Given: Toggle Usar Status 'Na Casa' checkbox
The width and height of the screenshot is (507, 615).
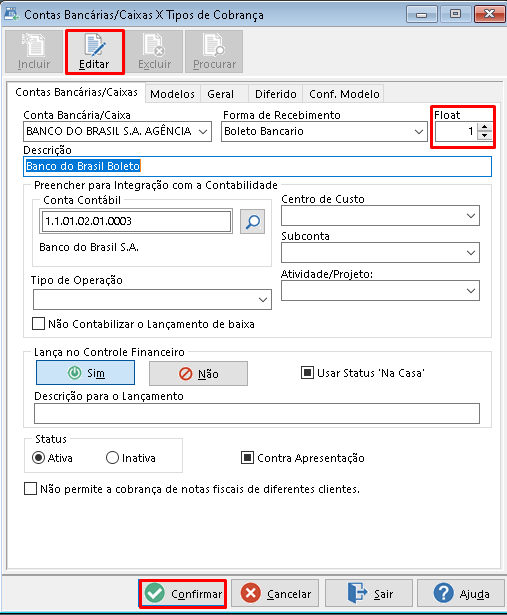Looking at the screenshot, I should pyautogui.click(x=307, y=373).
